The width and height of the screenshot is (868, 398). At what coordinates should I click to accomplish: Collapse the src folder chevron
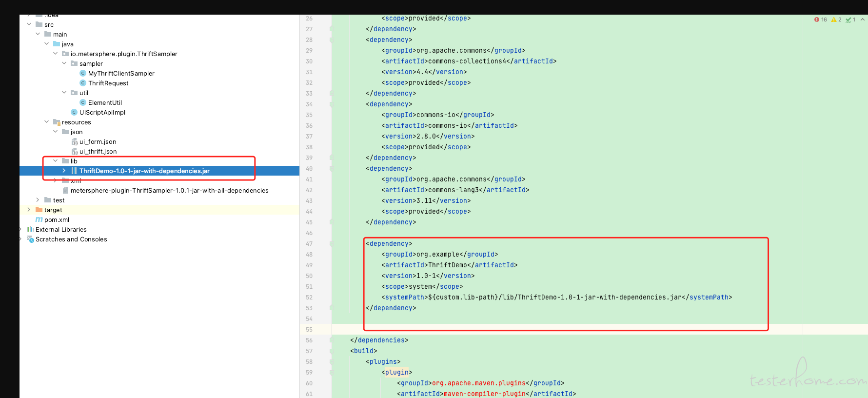29,24
